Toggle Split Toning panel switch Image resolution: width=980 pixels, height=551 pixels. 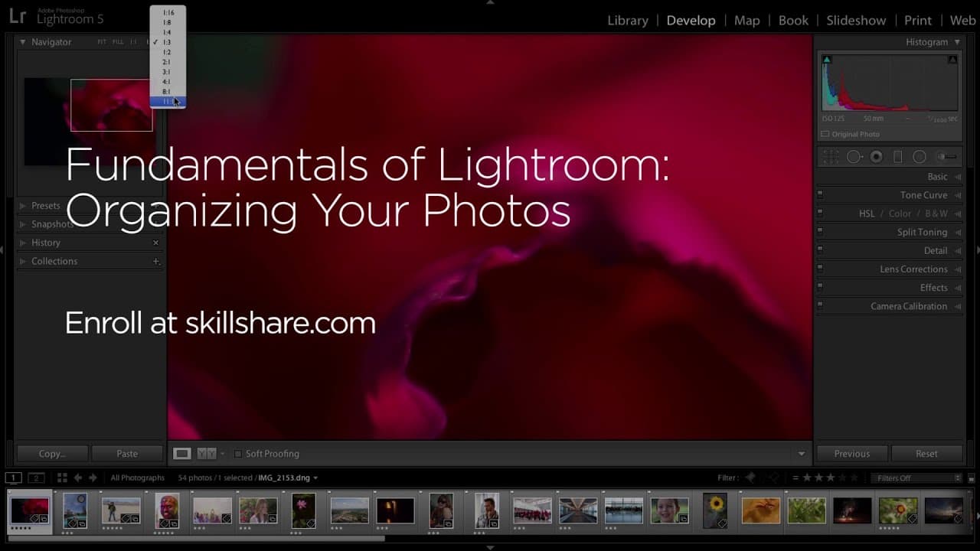820,232
